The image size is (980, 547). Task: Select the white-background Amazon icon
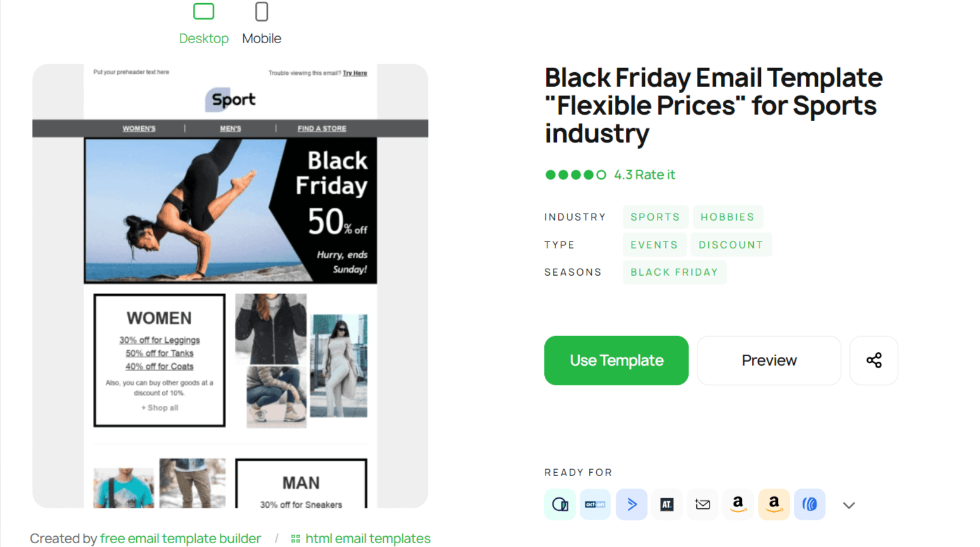pos(738,505)
